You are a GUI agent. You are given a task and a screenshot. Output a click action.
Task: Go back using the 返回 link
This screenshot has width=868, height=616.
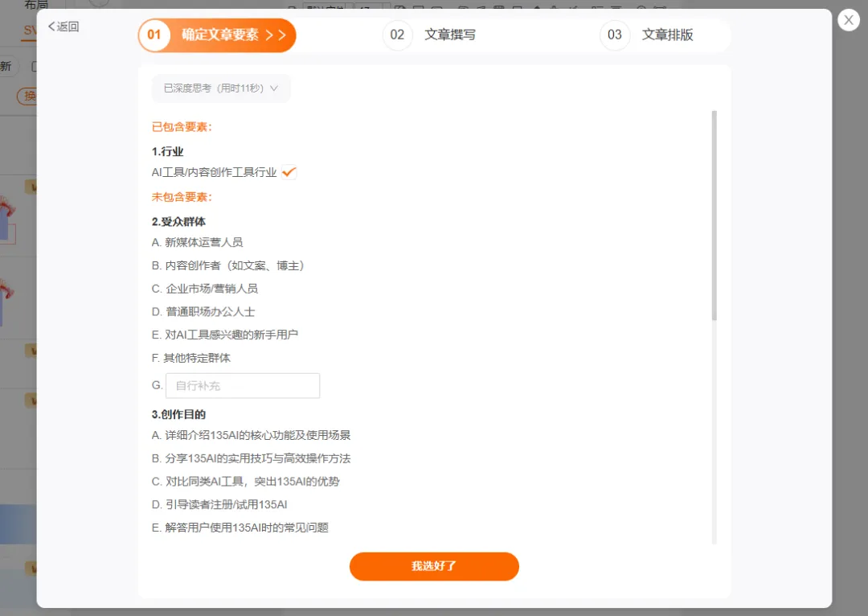click(x=63, y=27)
